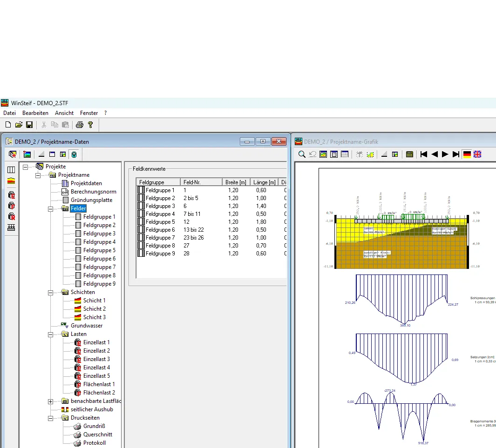Activate the zoom magnifier in Grafik window
The image size is (496, 448).
coord(302,154)
